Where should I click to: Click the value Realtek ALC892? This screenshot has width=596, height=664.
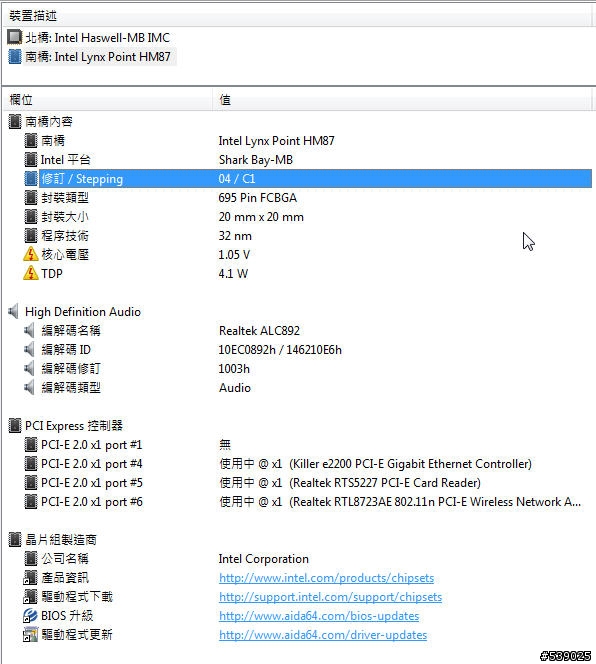pos(259,331)
